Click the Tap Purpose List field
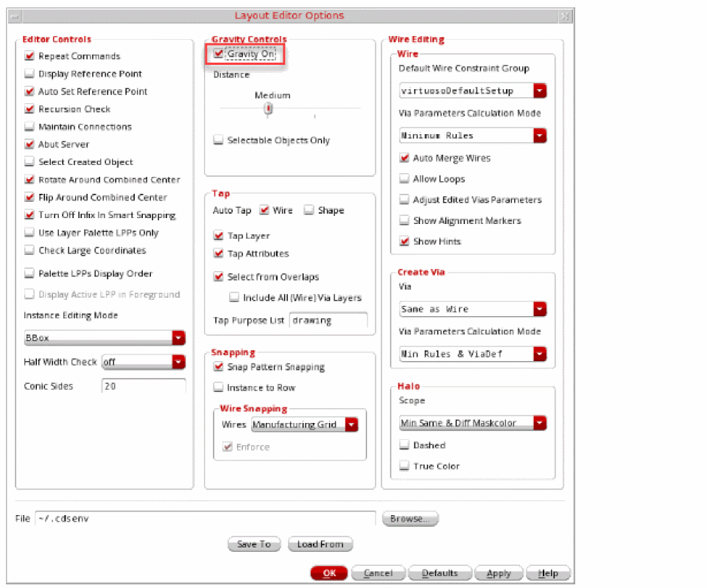This screenshot has height=588, width=707. pos(328,321)
